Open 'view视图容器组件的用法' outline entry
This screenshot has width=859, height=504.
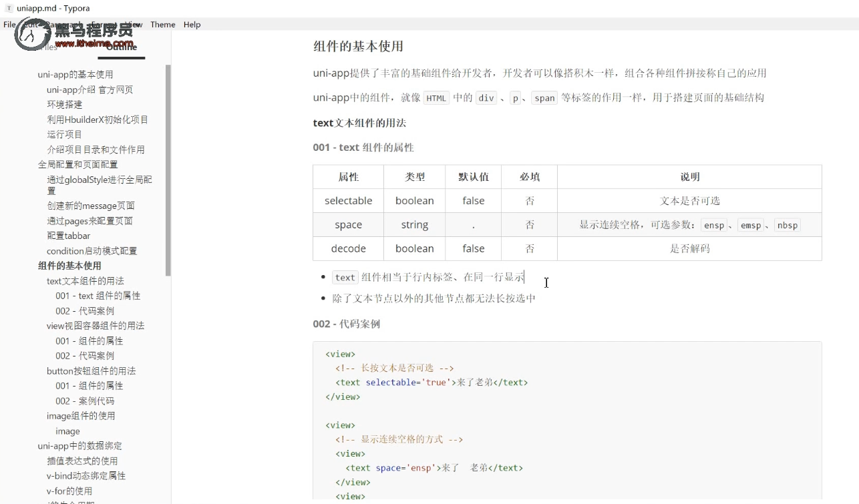[96, 326]
